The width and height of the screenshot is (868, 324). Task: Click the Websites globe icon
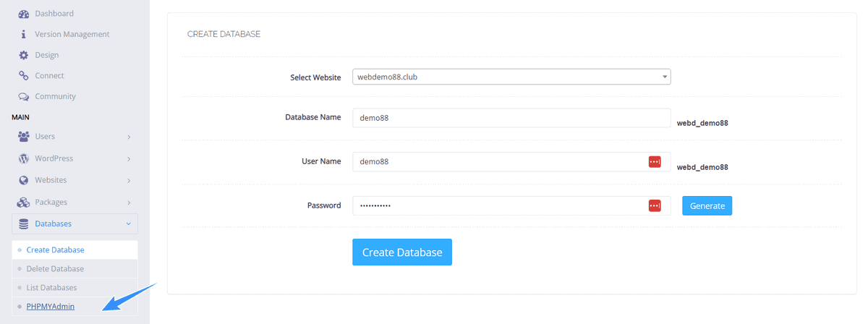pyautogui.click(x=23, y=180)
